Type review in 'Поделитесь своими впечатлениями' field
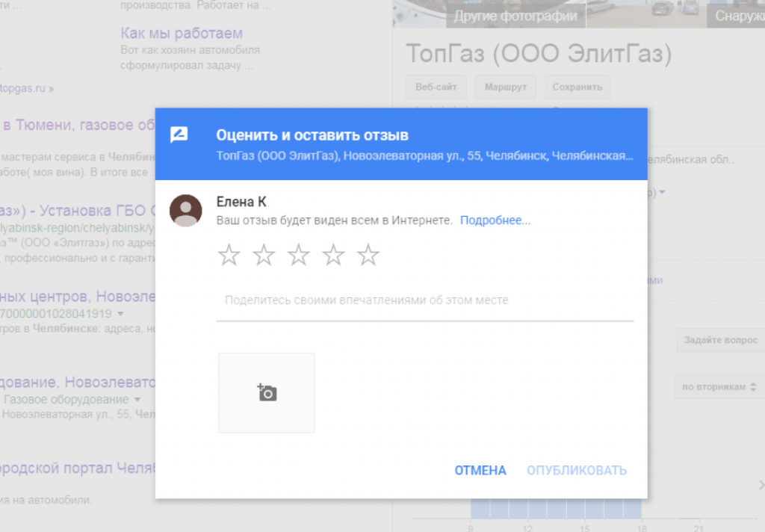Image resolution: width=765 pixels, height=532 pixels. click(425, 300)
